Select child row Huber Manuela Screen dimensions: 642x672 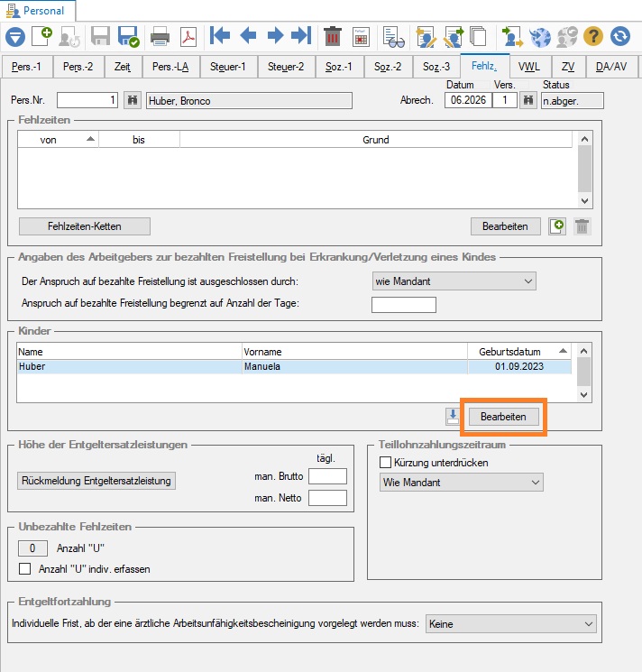pyautogui.click(x=294, y=367)
